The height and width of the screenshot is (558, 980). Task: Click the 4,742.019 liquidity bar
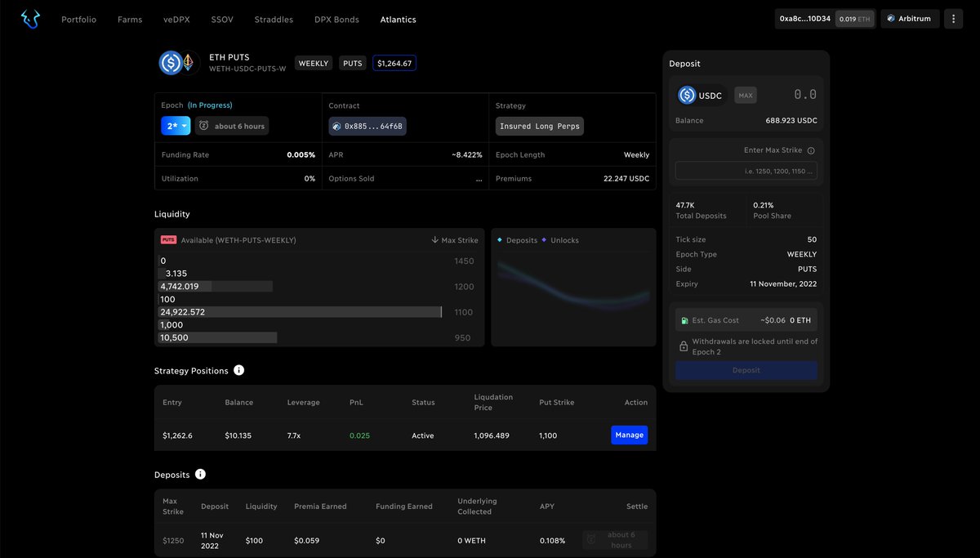[x=216, y=286]
